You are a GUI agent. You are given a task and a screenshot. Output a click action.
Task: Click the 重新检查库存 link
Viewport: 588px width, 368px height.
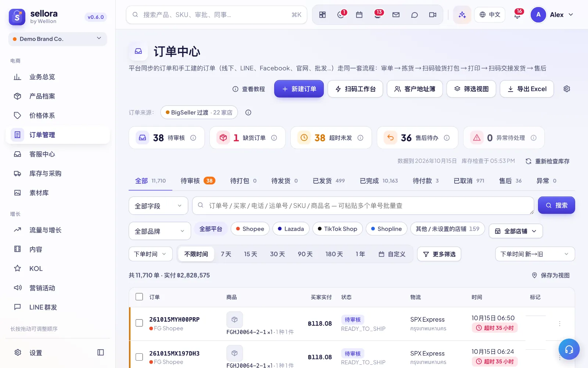[x=548, y=161]
